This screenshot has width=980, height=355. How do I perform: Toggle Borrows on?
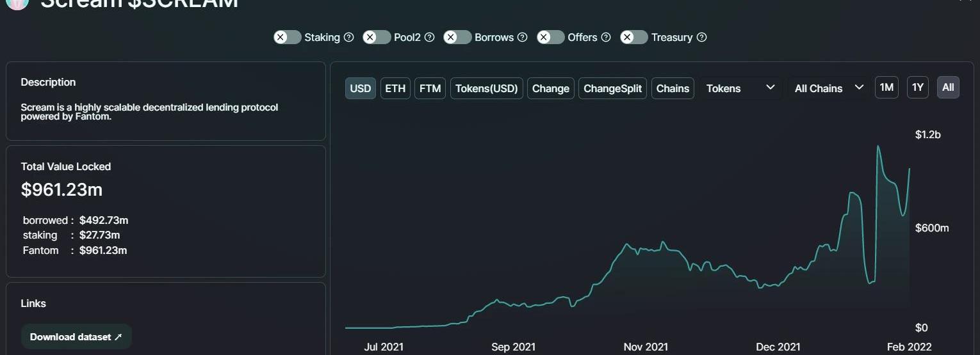(457, 37)
